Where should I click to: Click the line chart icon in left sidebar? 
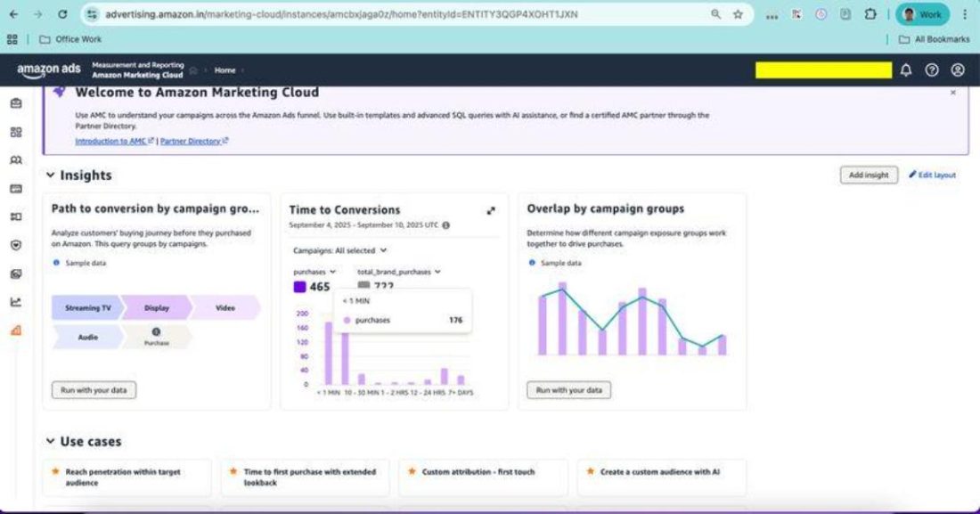(16, 302)
